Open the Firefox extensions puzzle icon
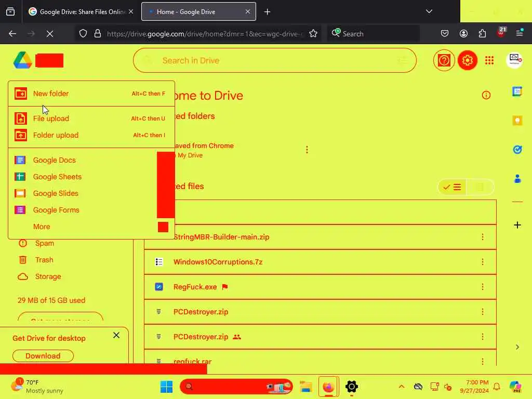The image size is (532, 399). point(482,34)
